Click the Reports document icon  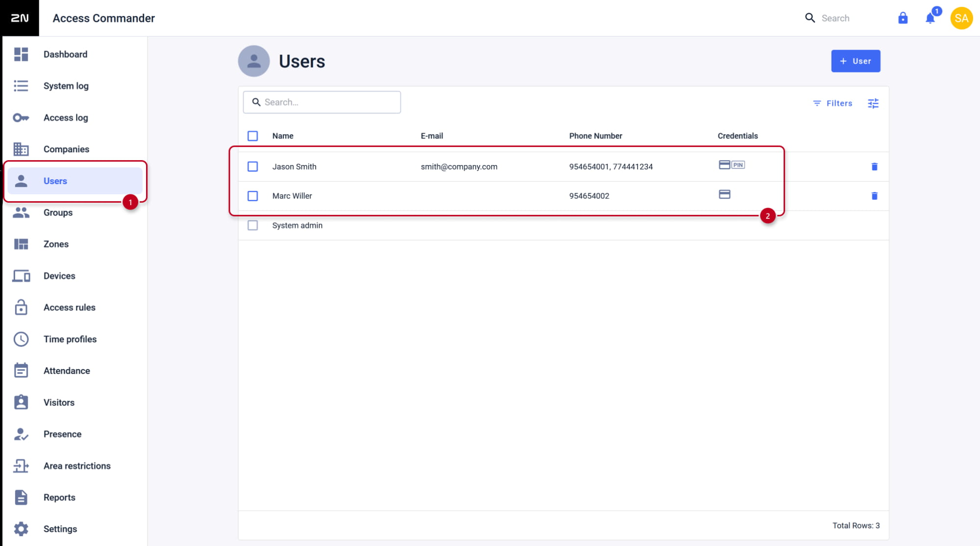(21, 497)
